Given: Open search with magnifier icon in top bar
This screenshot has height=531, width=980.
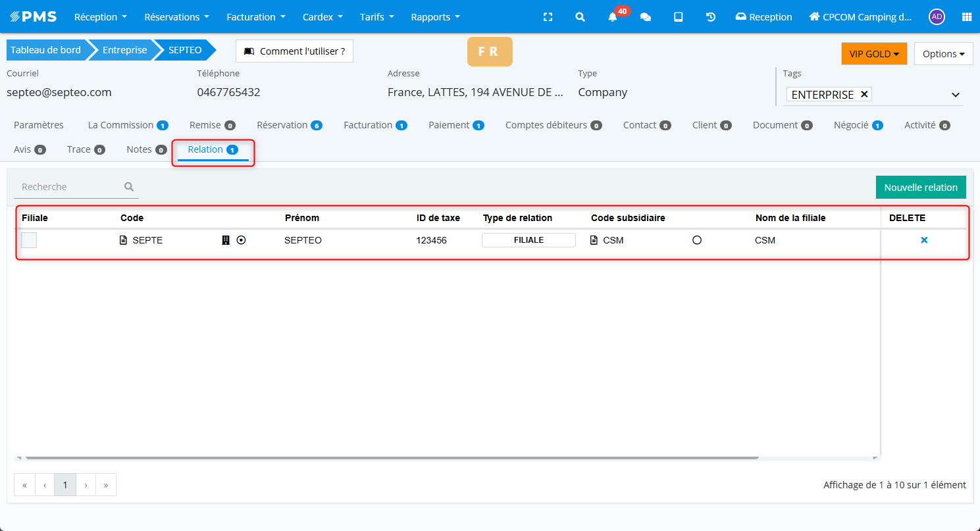Looking at the screenshot, I should click(x=580, y=17).
